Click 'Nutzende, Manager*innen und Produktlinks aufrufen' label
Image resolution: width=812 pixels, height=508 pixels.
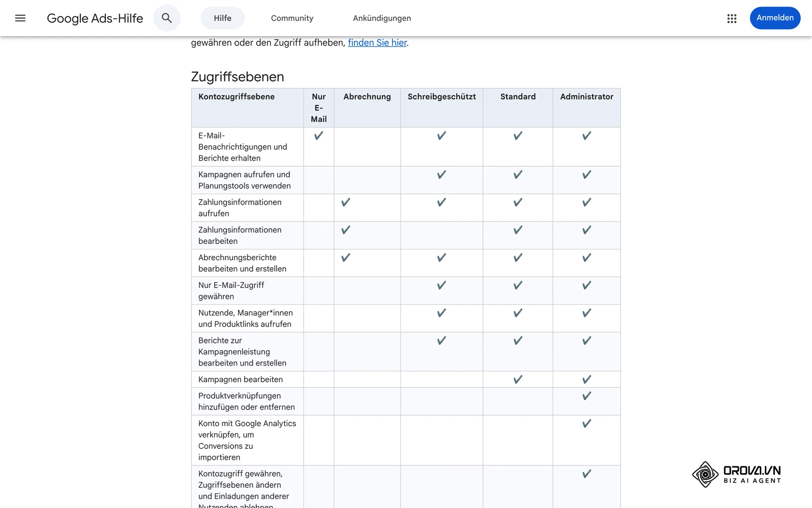point(246,319)
